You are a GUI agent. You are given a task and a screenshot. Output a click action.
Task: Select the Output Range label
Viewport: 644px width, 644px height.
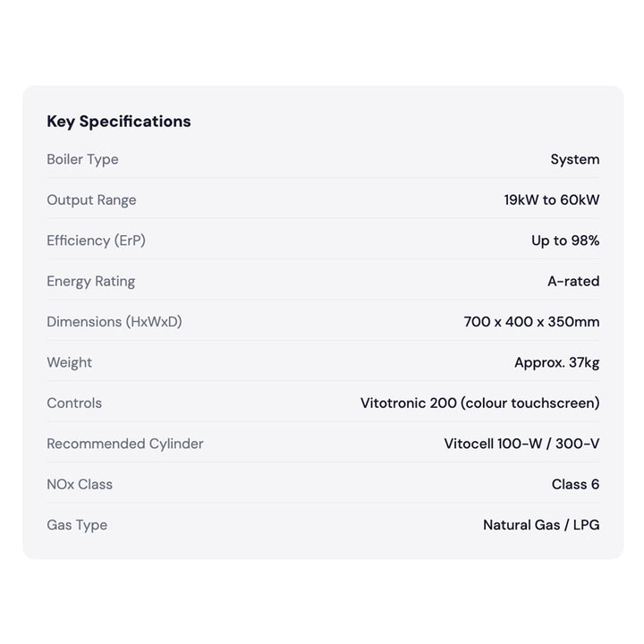pyautogui.click(x=91, y=200)
